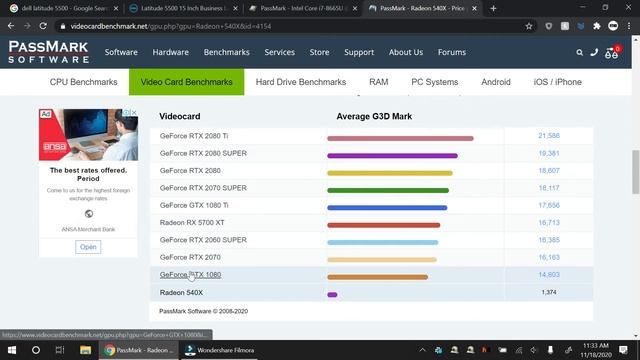Viewport: 640px width, 360px height.
Task: Open Cortana search circle on taskbar
Action: click(x=36, y=350)
